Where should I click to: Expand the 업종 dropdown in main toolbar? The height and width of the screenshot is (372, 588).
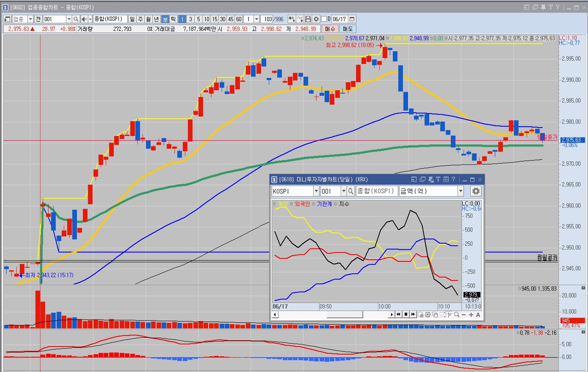[30, 19]
